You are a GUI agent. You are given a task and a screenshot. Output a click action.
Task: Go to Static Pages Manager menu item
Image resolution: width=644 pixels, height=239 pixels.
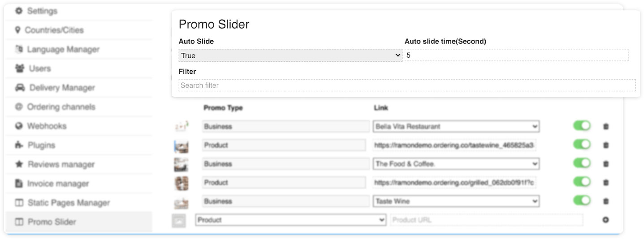[69, 203]
